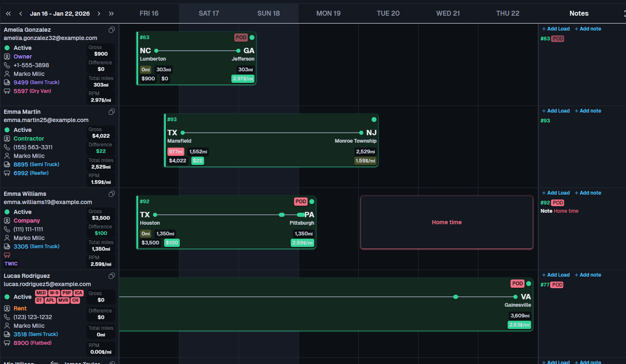Click MED document badge for Lucas Rodriguez

41,293
